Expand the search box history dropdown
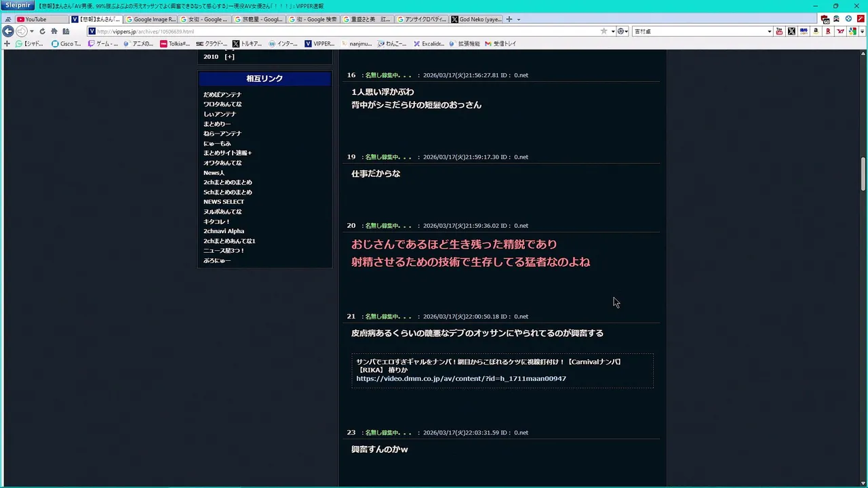 click(769, 31)
